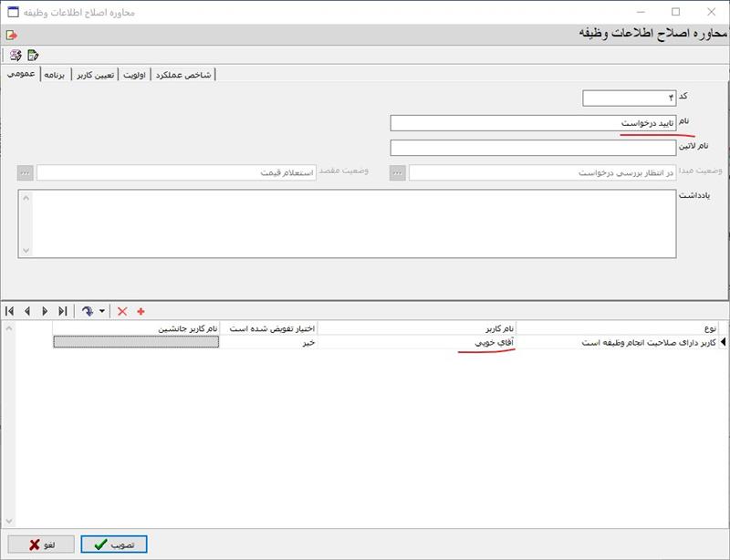Delete the row with the red X icon
Screen dimensions: 730x560
pyautogui.click(x=122, y=311)
